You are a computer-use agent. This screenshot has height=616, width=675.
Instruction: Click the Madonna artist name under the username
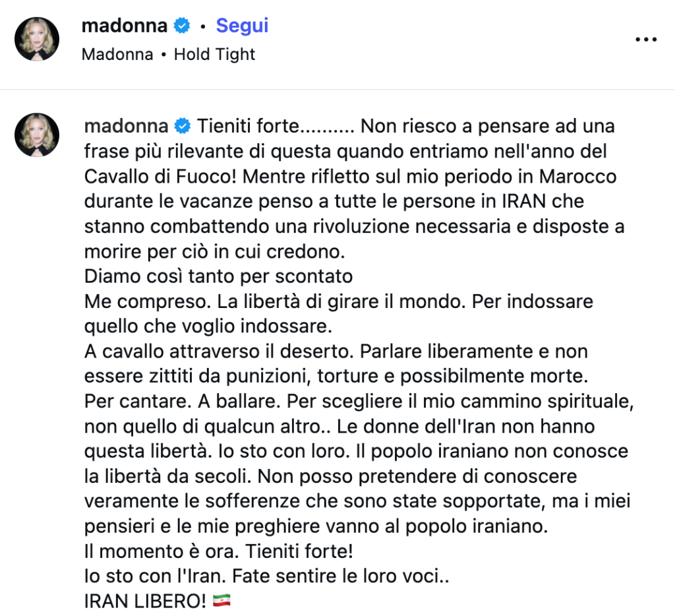click(x=117, y=54)
